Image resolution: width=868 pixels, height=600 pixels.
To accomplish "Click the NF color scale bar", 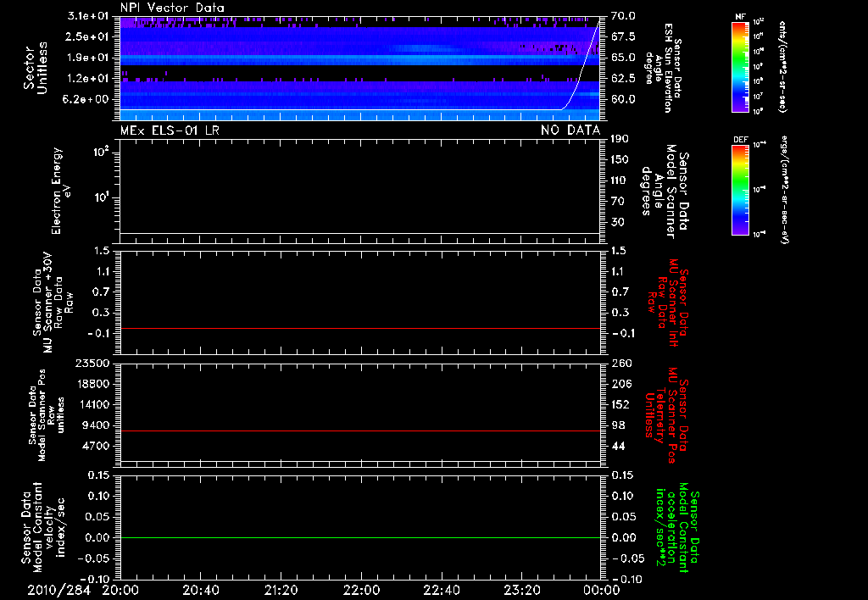I will click(740, 66).
